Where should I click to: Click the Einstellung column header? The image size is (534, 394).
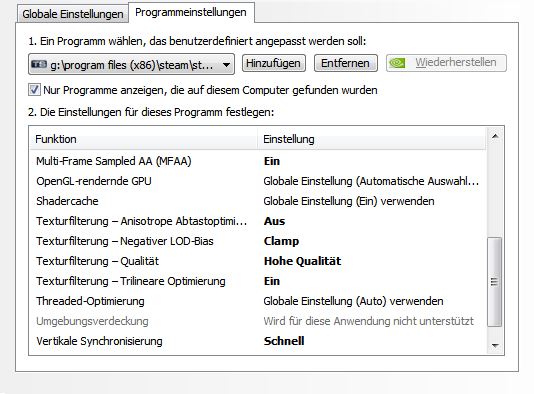click(372, 139)
